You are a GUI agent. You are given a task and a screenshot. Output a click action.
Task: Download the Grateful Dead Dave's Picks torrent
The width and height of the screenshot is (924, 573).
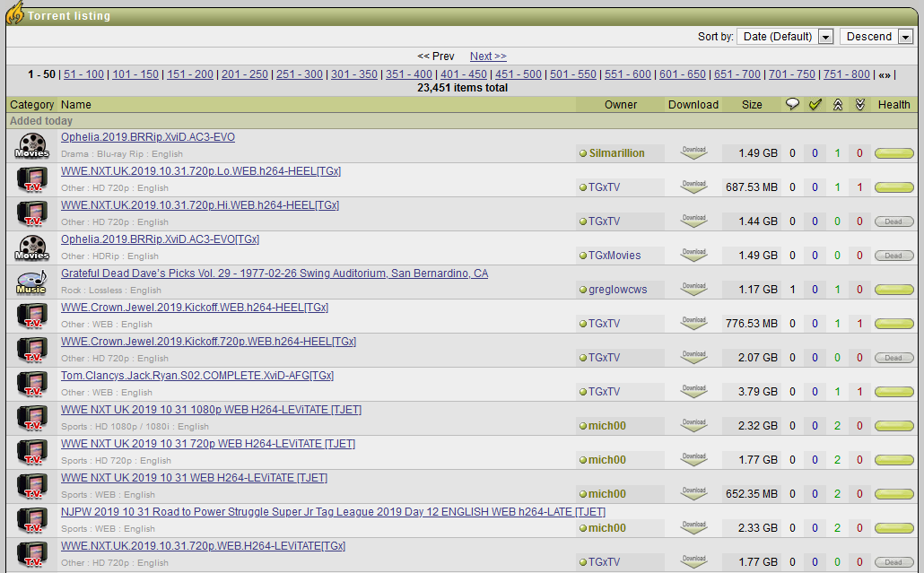[x=693, y=289]
